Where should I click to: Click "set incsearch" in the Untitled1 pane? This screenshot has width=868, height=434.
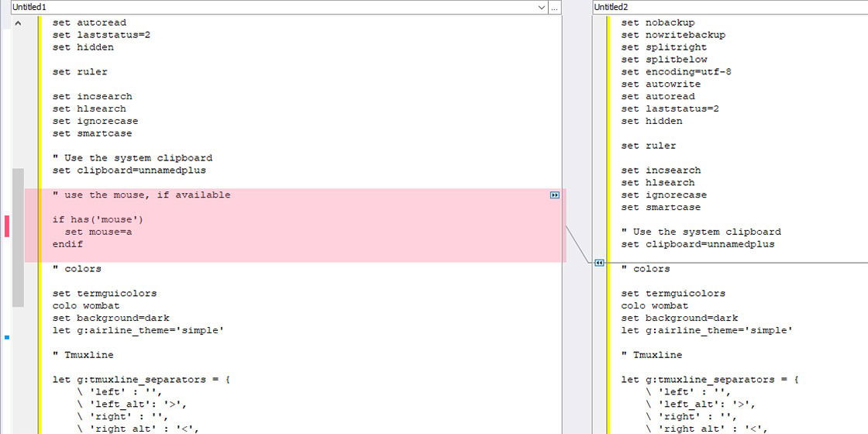92,96
